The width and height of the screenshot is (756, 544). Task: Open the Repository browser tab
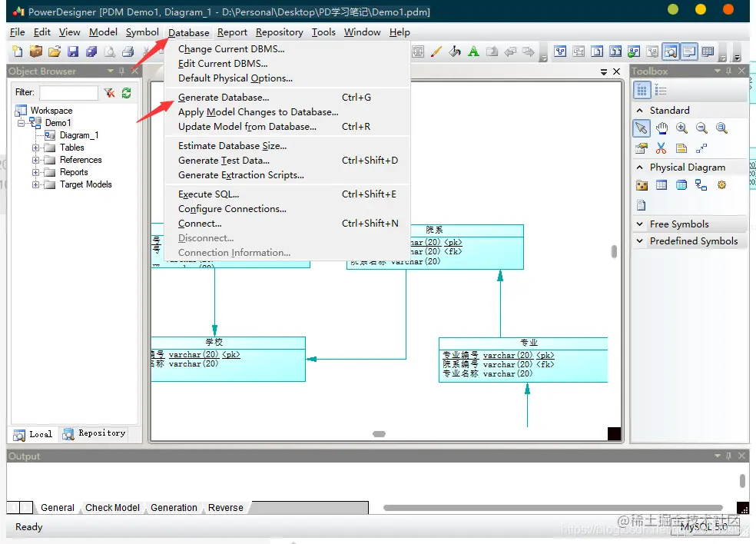point(94,433)
